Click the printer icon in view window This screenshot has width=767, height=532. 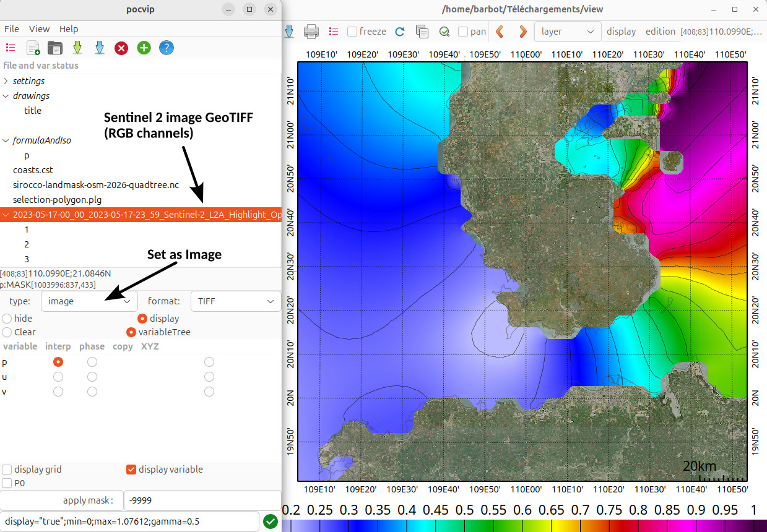pyautogui.click(x=311, y=32)
